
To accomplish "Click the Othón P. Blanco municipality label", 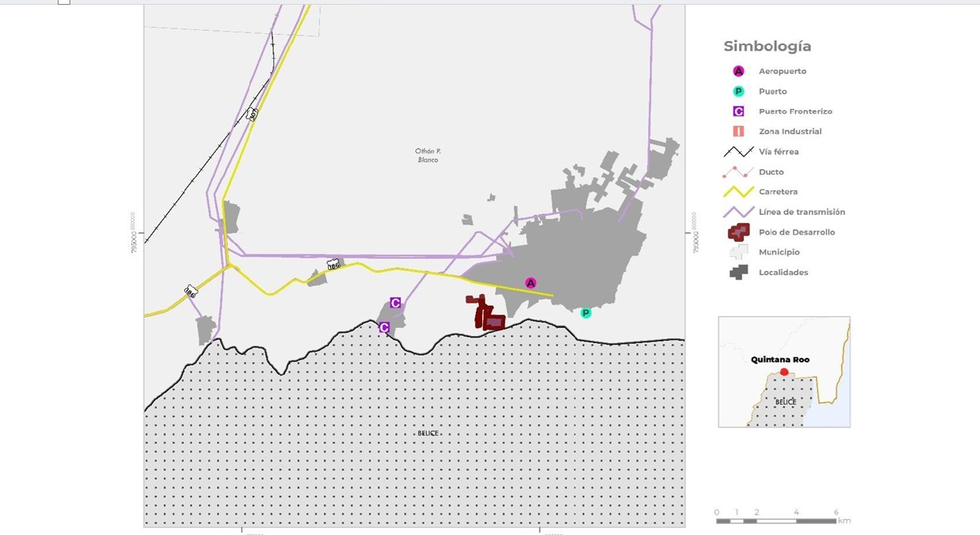I will click(x=428, y=155).
